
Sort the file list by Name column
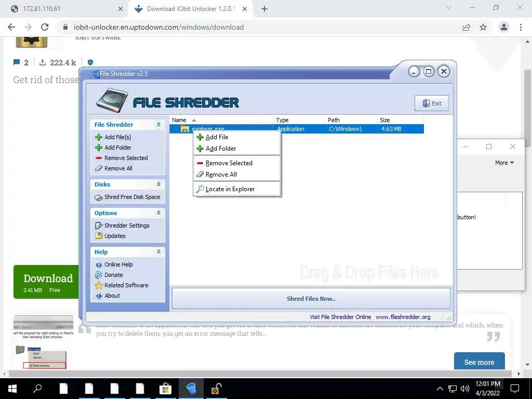pos(221,120)
